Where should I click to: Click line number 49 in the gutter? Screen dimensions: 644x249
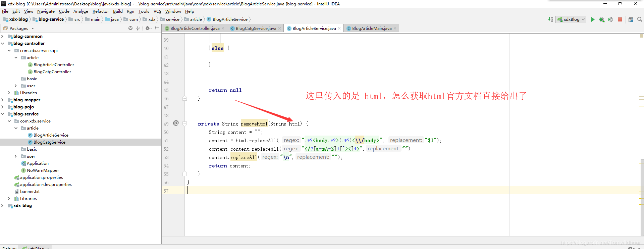pyautogui.click(x=166, y=124)
